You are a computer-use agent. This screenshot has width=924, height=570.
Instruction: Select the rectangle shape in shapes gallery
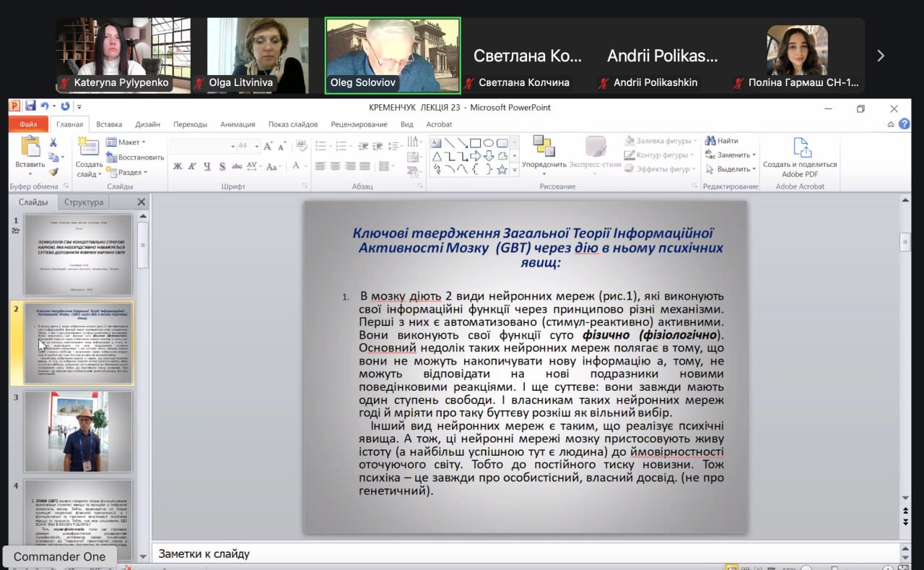[x=475, y=142]
